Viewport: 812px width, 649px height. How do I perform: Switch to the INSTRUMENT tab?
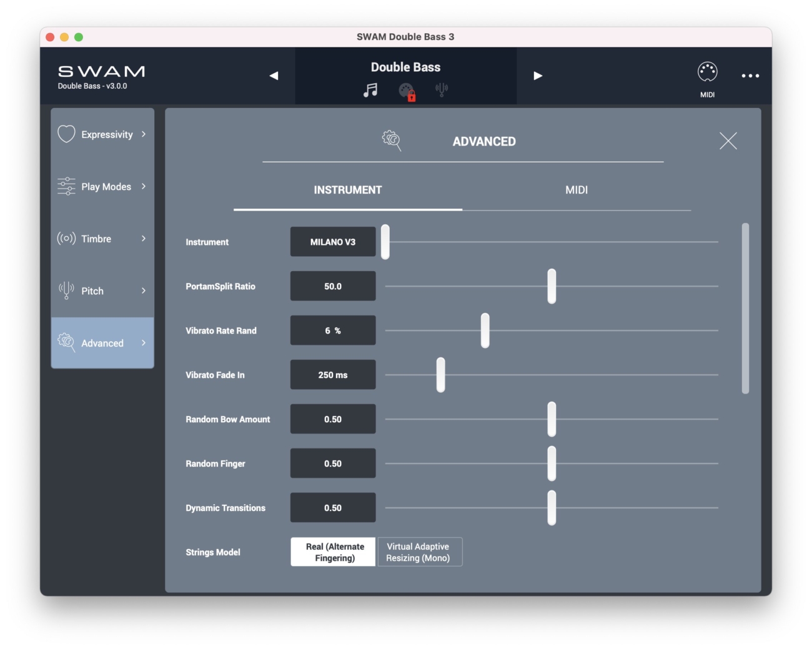coord(347,190)
